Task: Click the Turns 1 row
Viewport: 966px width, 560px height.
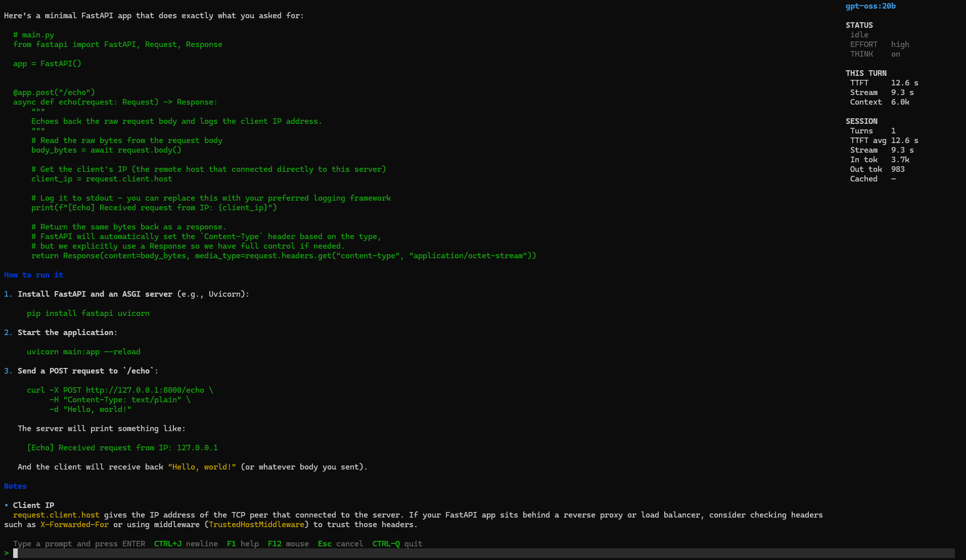Action: click(873, 131)
